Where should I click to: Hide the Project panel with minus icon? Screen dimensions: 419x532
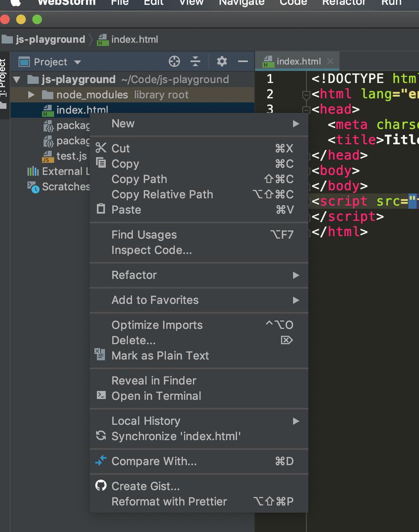pyautogui.click(x=243, y=62)
